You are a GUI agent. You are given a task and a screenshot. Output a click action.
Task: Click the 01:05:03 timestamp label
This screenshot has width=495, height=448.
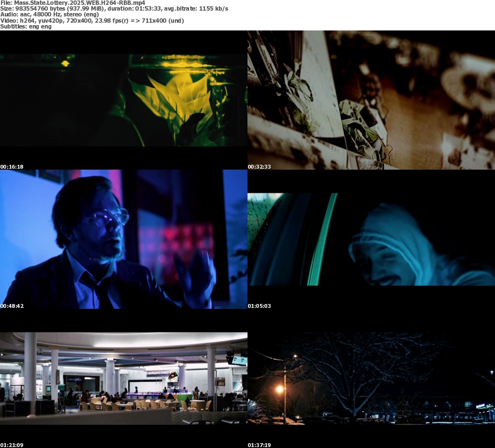coord(259,306)
